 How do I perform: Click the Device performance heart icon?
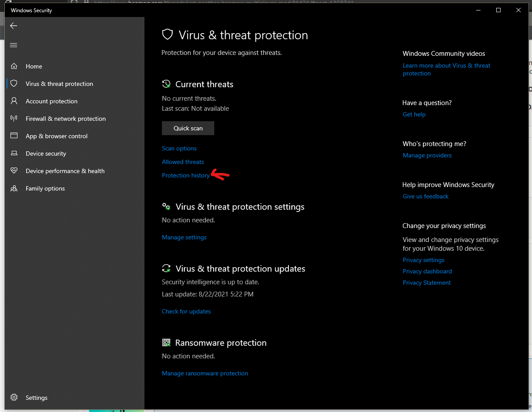[14, 171]
